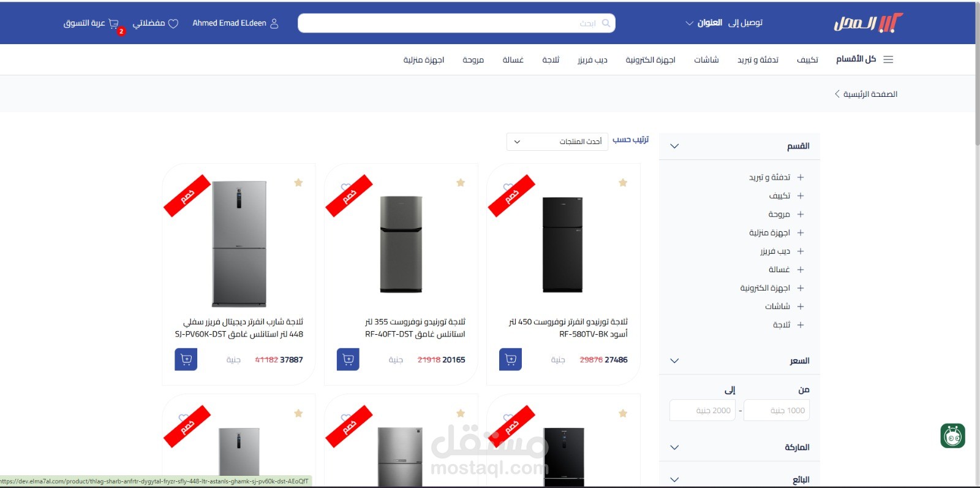
Task: Click star on the Tornado RF-580TV-BK card
Action: tap(623, 183)
